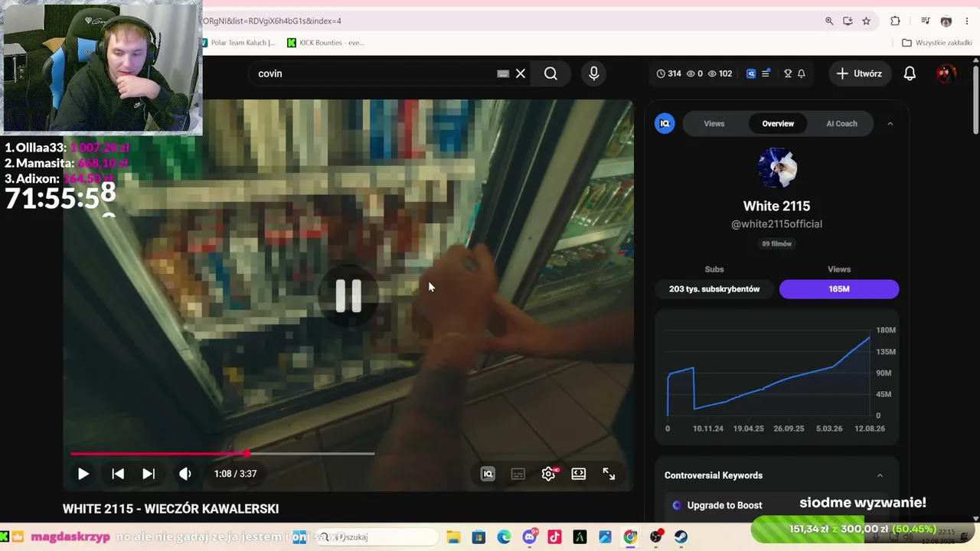
Task: Click the small bell in the extension bar
Action: point(802,73)
